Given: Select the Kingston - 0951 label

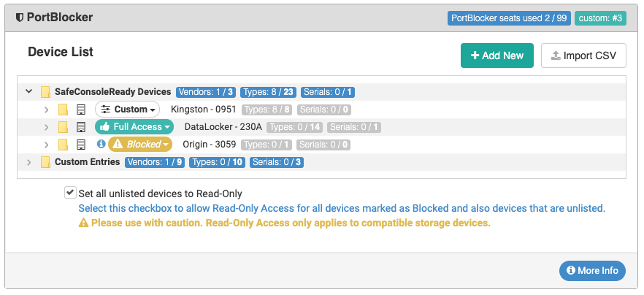Looking at the screenshot, I should (x=203, y=110).
